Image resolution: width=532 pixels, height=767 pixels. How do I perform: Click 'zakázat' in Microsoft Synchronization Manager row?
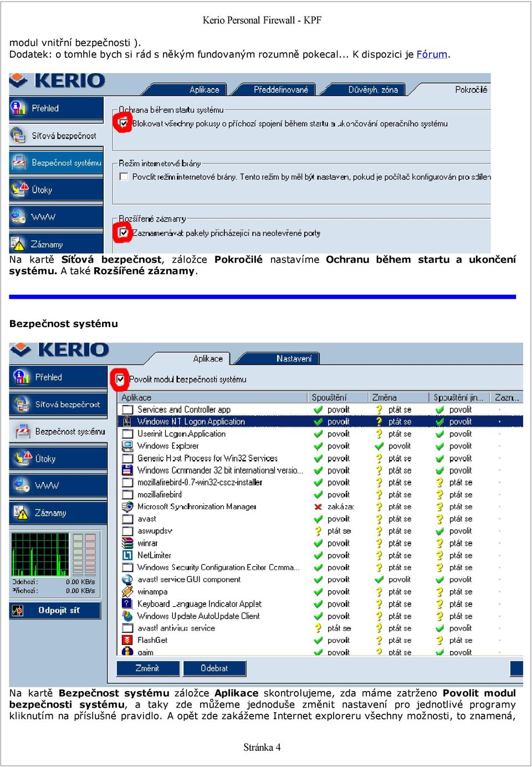tap(340, 507)
